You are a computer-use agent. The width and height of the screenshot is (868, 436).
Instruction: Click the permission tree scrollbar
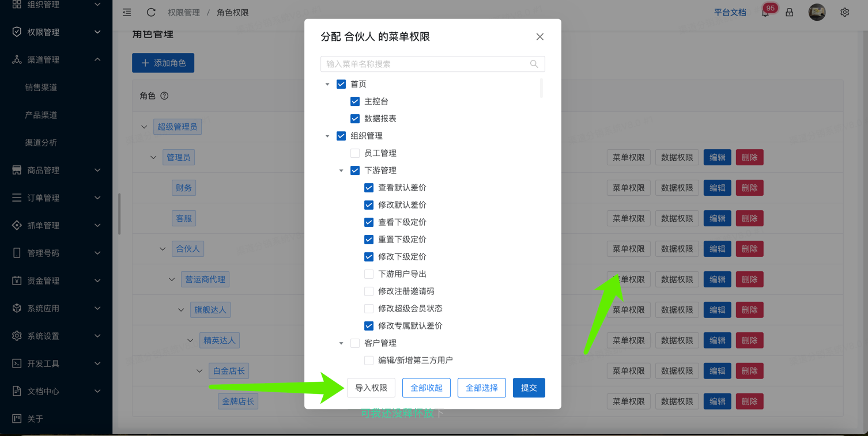coord(541,89)
